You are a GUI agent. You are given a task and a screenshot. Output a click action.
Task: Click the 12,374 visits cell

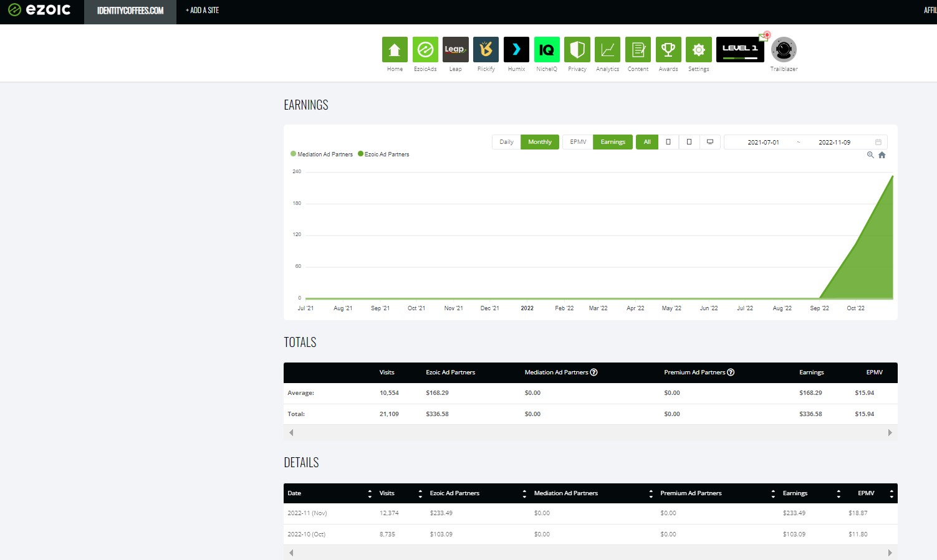coord(389,513)
